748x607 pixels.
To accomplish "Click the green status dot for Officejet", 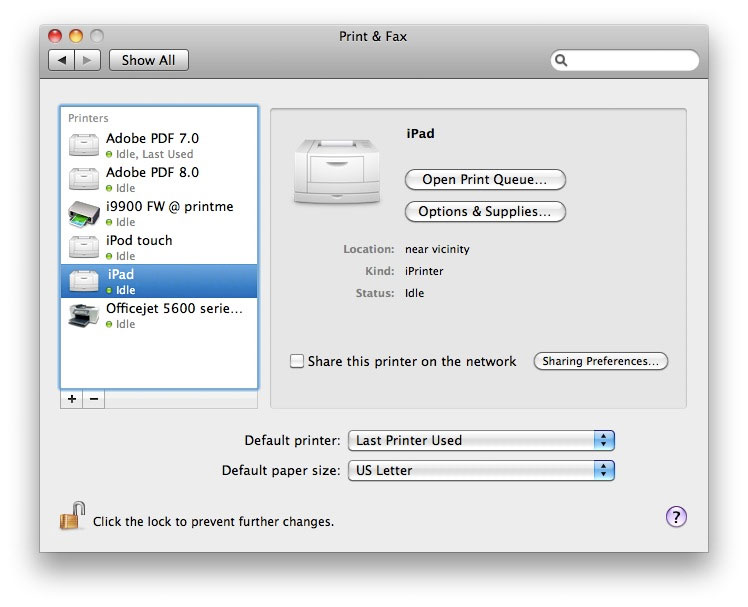I will 109,324.
